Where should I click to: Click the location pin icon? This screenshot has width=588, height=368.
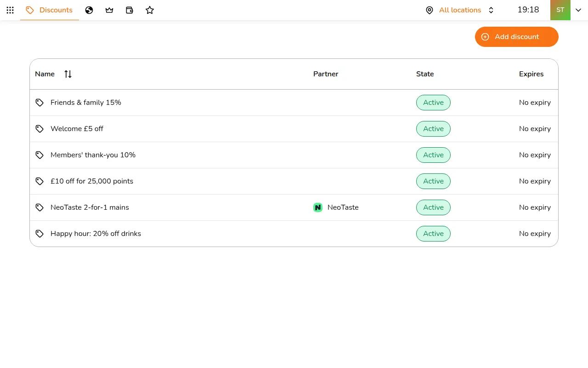[x=430, y=10]
